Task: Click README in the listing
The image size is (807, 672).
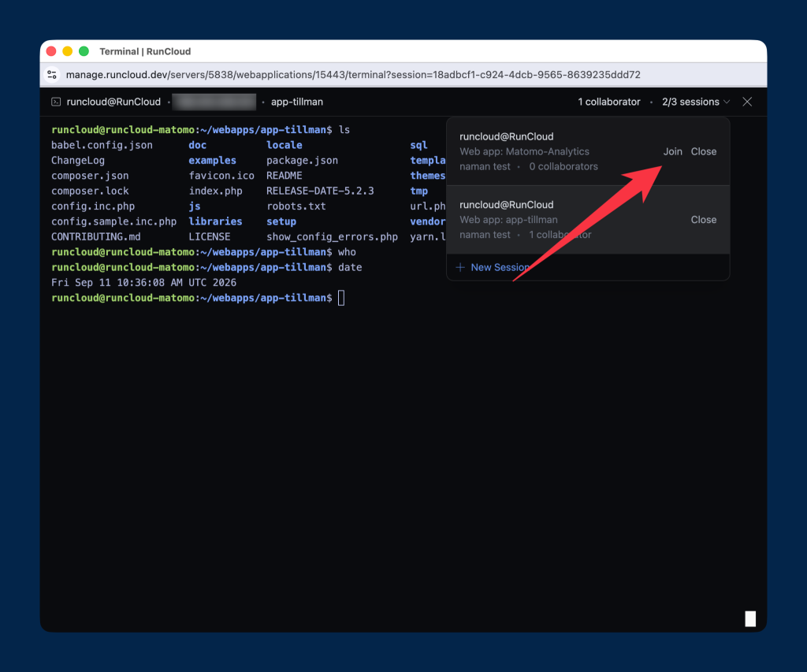Action: coord(284,176)
